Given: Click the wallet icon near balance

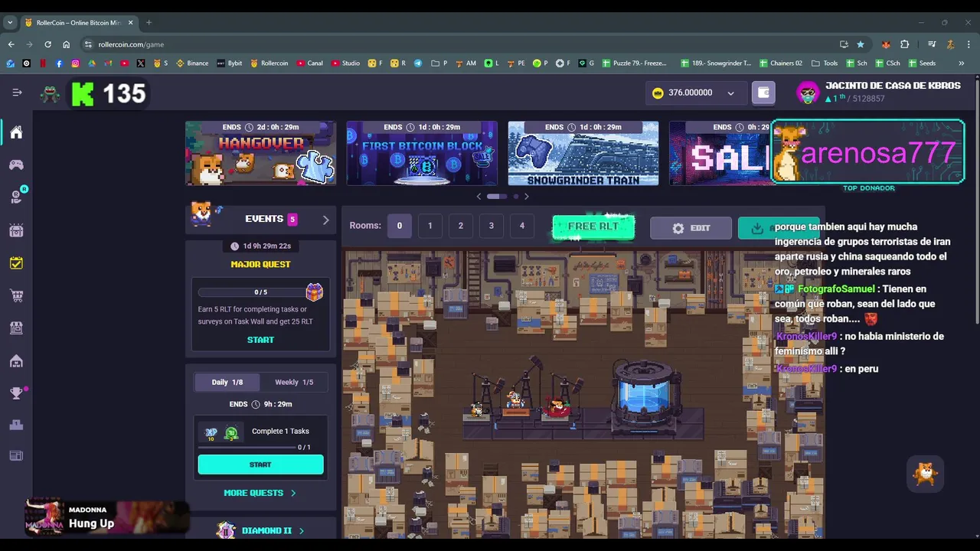Looking at the screenshot, I should click(x=763, y=93).
